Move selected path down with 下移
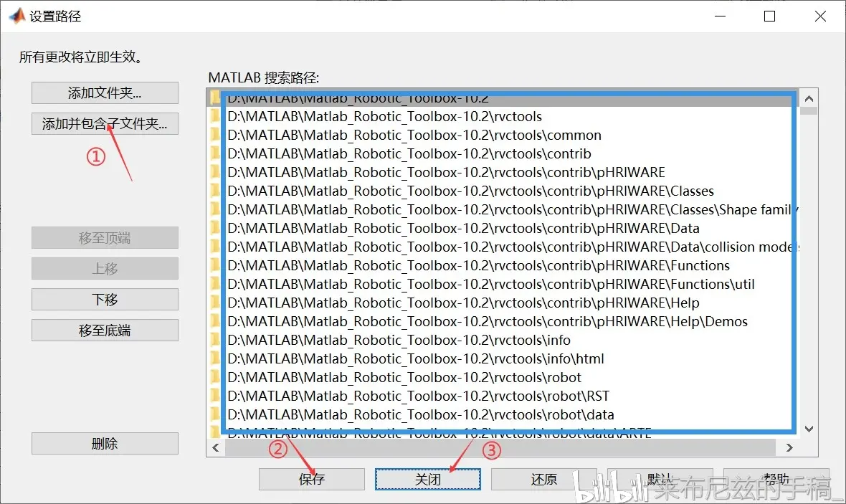Viewport: 846px width, 504px height. click(105, 300)
